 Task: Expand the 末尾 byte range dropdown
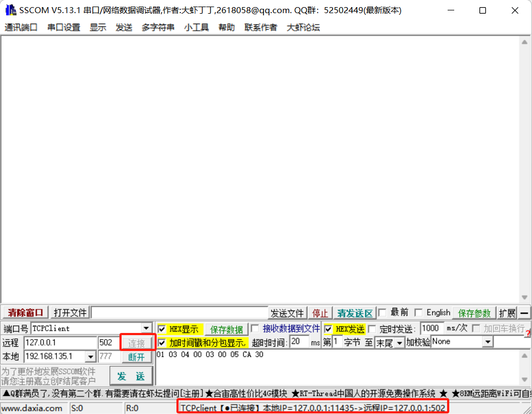click(399, 343)
